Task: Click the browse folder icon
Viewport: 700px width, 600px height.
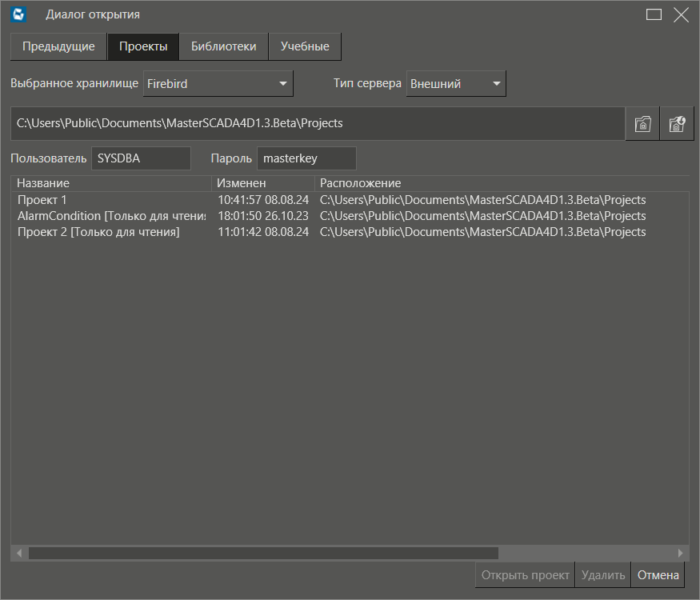Action: tap(642, 122)
